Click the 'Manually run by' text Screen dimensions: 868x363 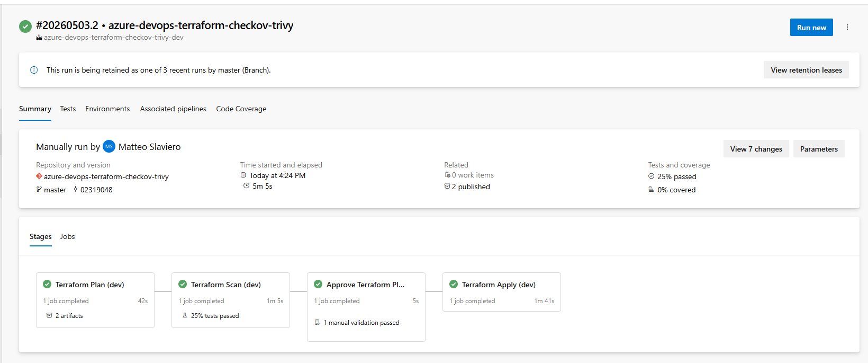pos(68,147)
